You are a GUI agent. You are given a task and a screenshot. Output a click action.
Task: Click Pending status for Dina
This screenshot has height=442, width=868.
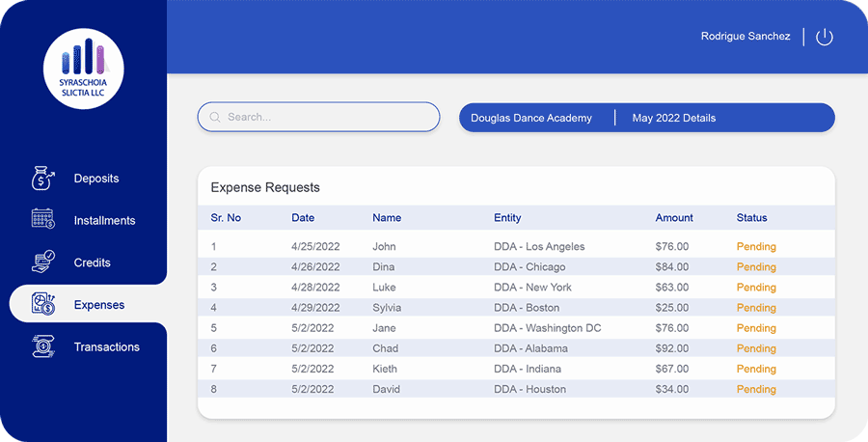point(756,267)
